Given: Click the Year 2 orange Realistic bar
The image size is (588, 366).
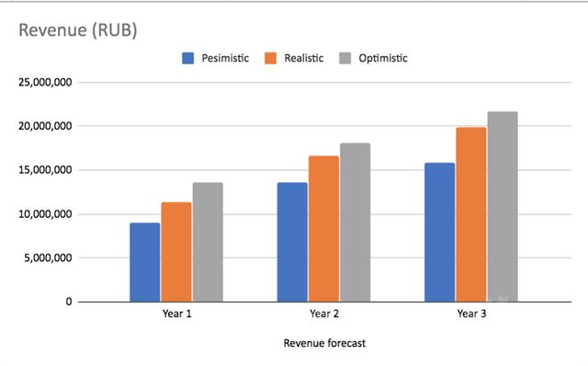Looking at the screenshot, I should (323, 229).
